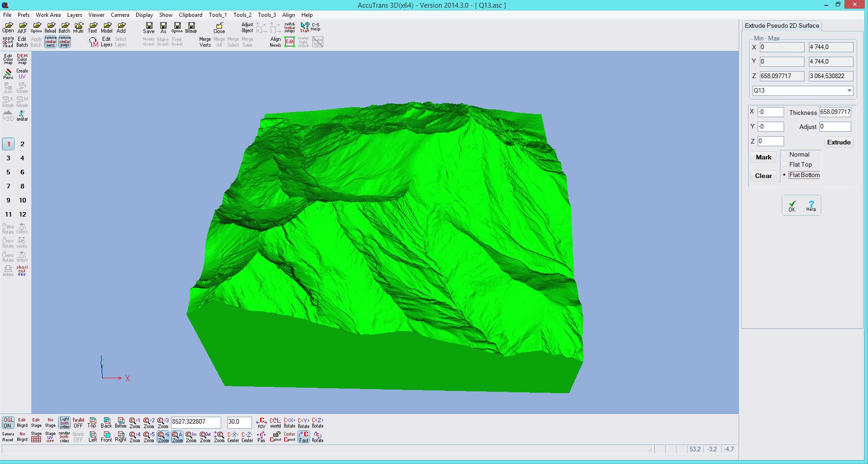Toggle render both sides button
The image size is (868, 464).
[x=64, y=437]
